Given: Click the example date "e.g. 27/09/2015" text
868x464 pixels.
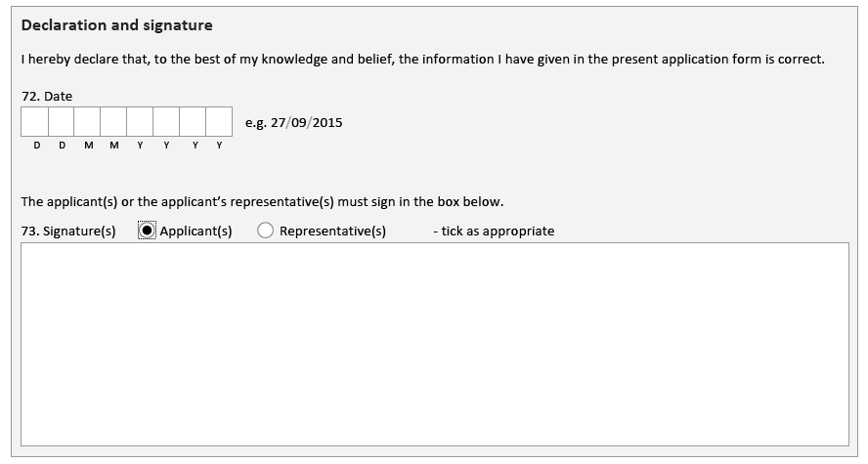Looking at the screenshot, I should tap(293, 123).
